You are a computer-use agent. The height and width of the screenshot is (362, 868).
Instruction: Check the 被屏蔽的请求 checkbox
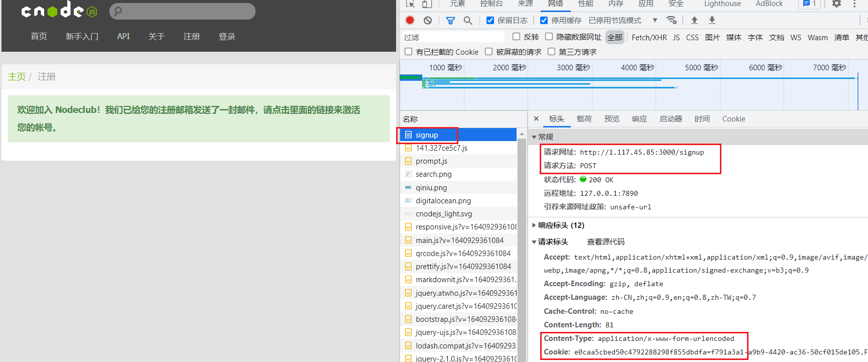pyautogui.click(x=489, y=52)
